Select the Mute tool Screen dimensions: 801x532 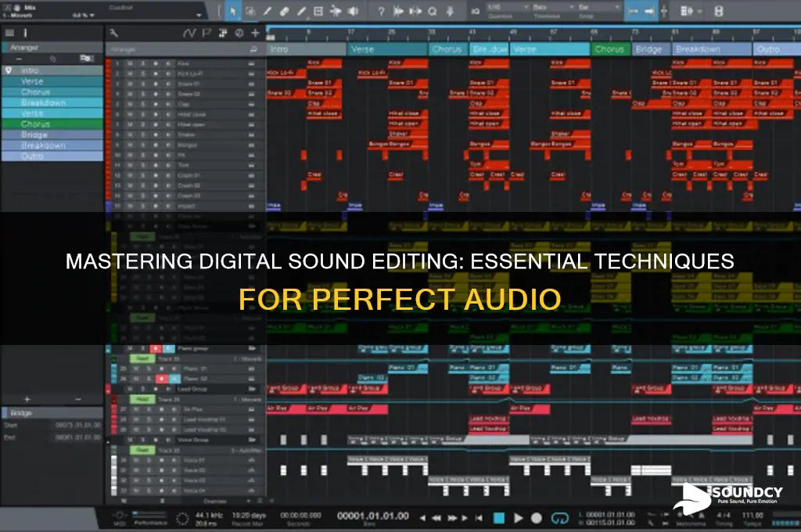(x=318, y=11)
